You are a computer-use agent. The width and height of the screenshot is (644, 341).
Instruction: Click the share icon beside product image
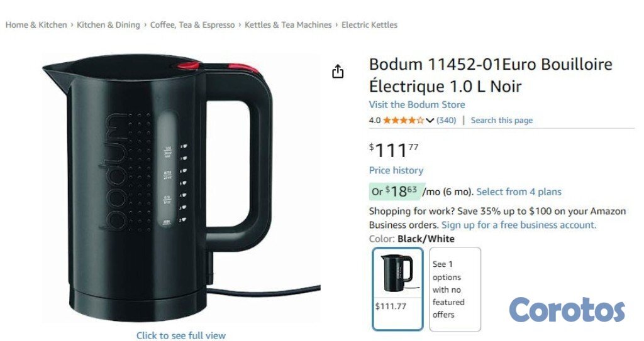pos(338,72)
